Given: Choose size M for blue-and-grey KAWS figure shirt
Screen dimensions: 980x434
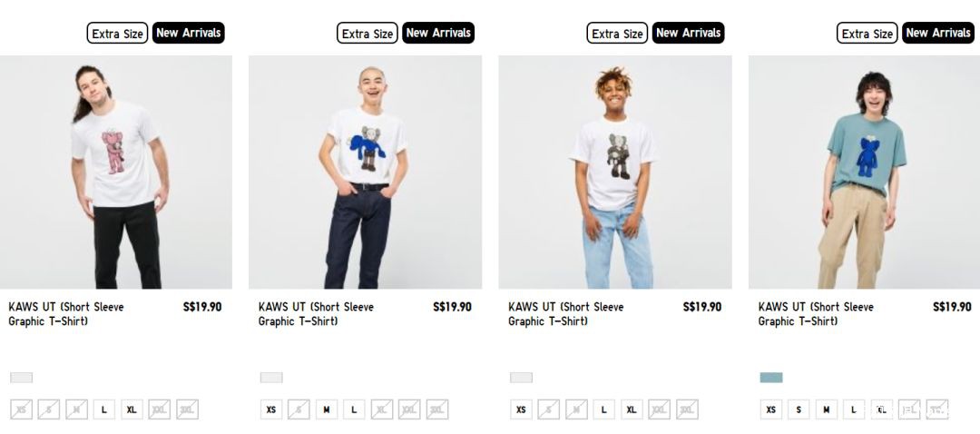Looking at the screenshot, I should [x=327, y=409].
